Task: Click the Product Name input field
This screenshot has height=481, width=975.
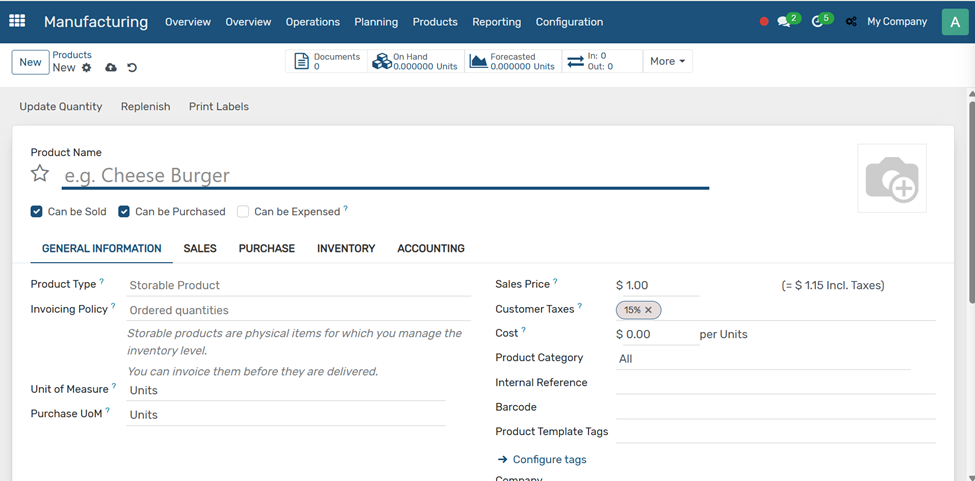Action: tap(385, 176)
